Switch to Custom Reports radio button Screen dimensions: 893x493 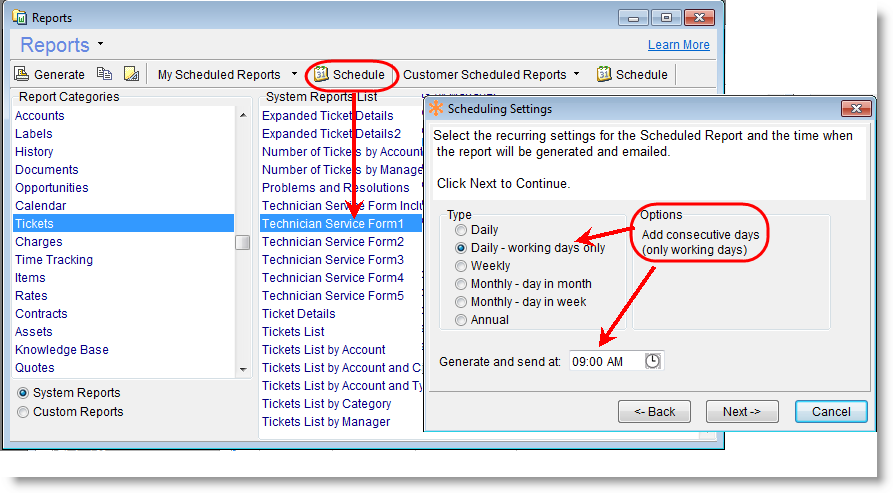[x=23, y=412]
